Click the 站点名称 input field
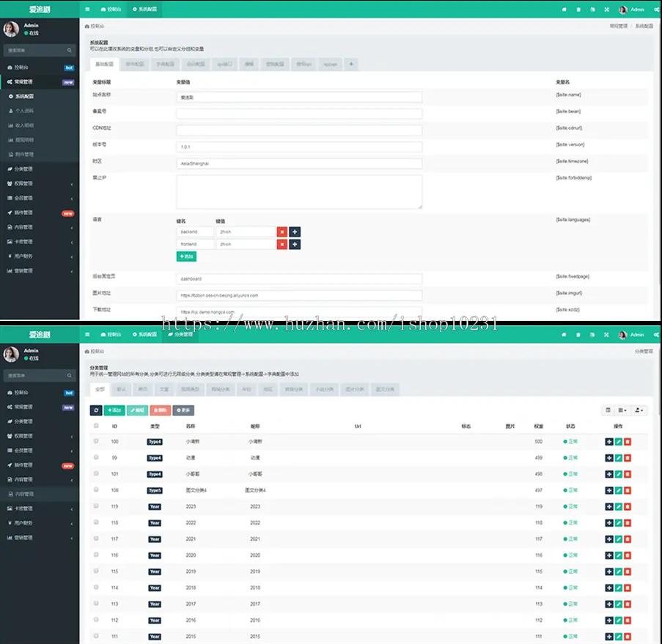The height and width of the screenshot is (644, 662). 299,97
